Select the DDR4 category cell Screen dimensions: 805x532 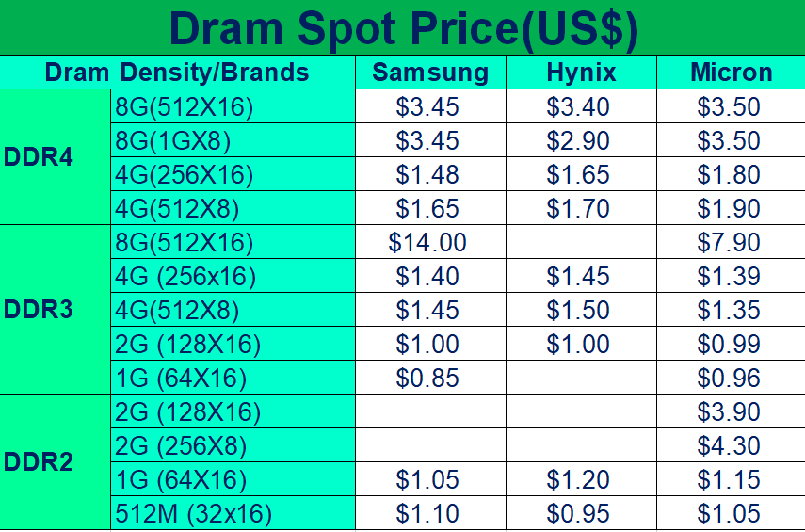coord(55,157)
